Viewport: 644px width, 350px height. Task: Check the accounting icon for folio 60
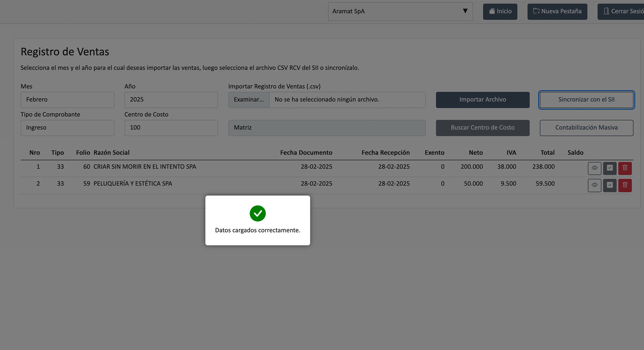pos(610,168)
